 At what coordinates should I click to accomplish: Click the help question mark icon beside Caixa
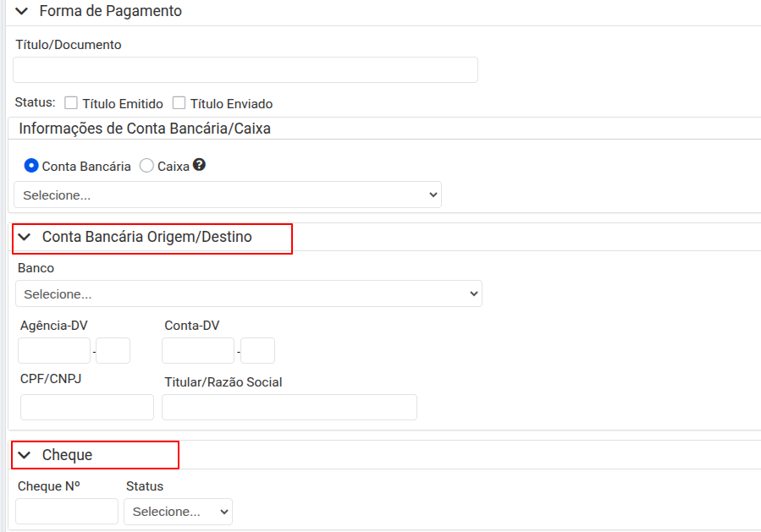pos(200,165)
